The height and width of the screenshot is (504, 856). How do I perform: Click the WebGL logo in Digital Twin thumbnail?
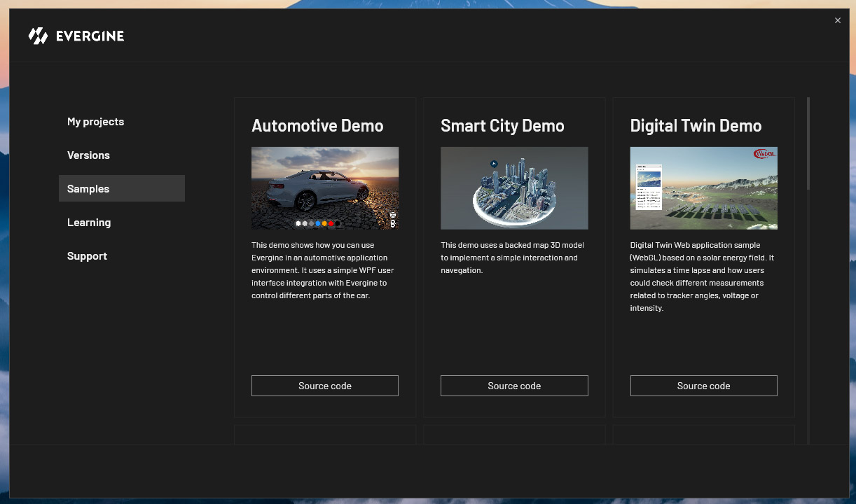coord(764,154)
